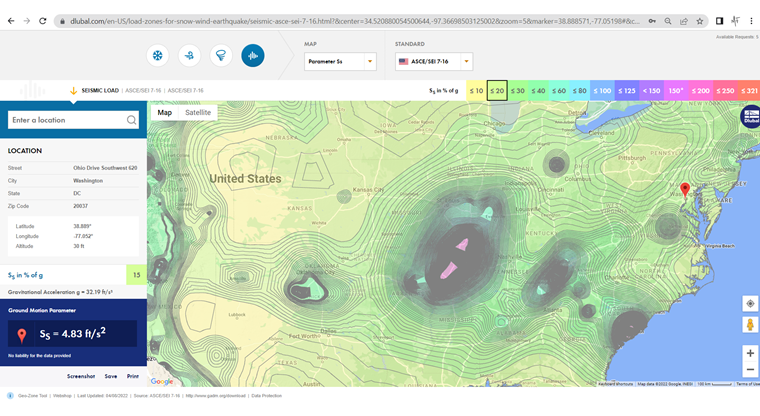The width and height of the screenshot is (760, 416).
Task: Open Geo-Zone Tool footer link
Action: point(32,396)
